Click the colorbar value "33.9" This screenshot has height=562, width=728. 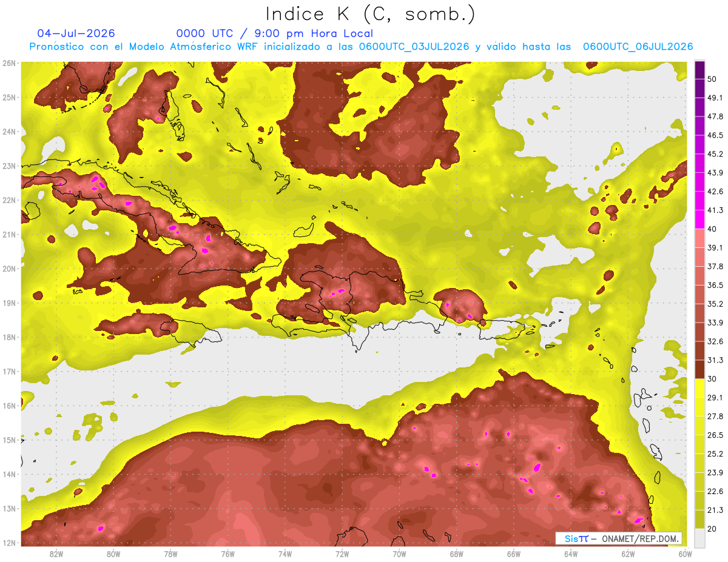[x=715, y=323]
